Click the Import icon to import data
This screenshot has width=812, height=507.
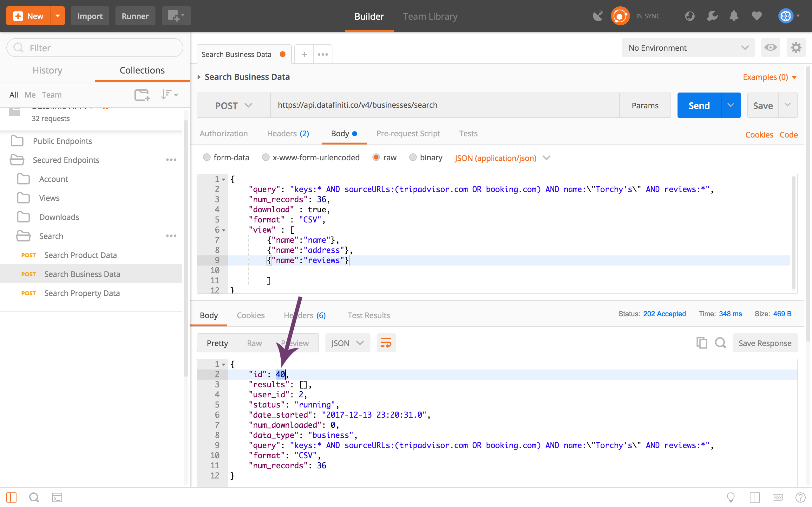click(90, 15)
